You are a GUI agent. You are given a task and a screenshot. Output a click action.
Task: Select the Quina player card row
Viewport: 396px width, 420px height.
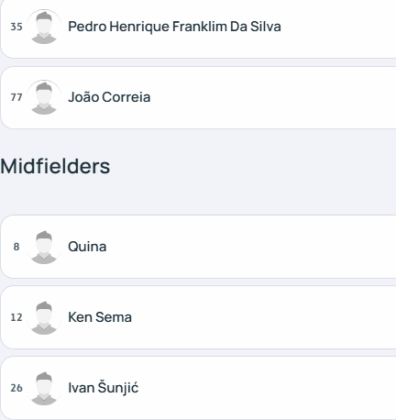pyautogui.click(x=198, y=247)
